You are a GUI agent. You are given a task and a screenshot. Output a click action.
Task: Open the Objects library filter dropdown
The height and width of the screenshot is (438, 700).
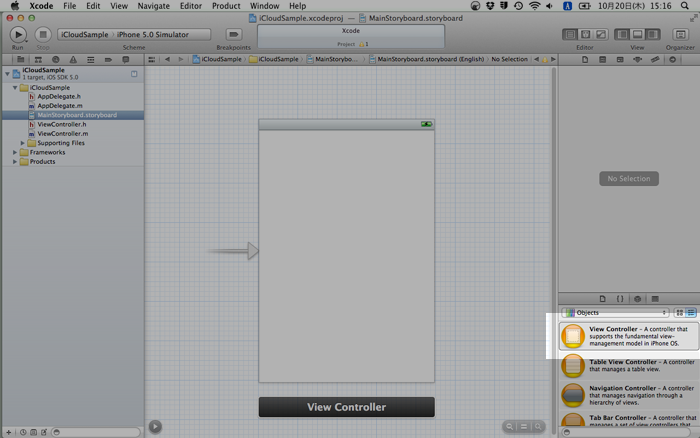tap(616, 313)
